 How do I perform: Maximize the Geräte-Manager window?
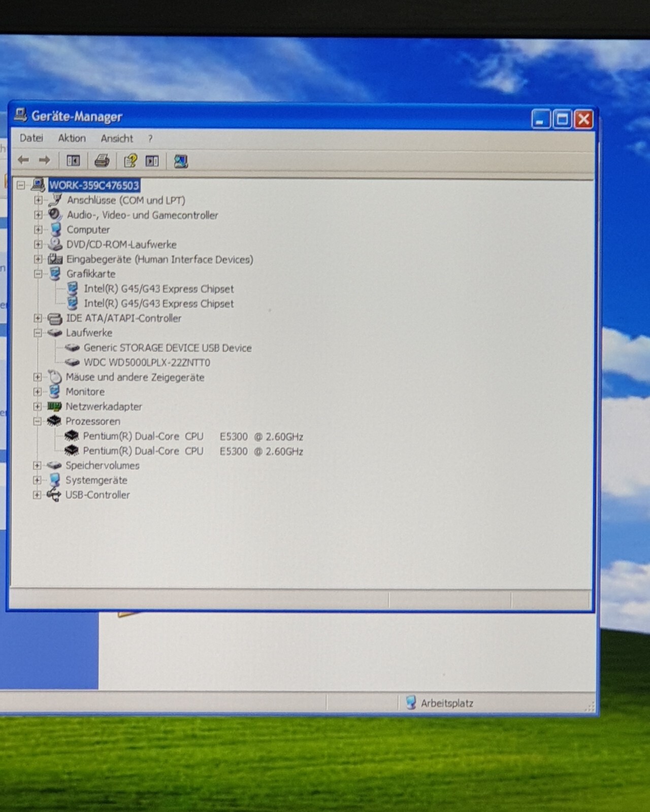(x=562, y=120)
